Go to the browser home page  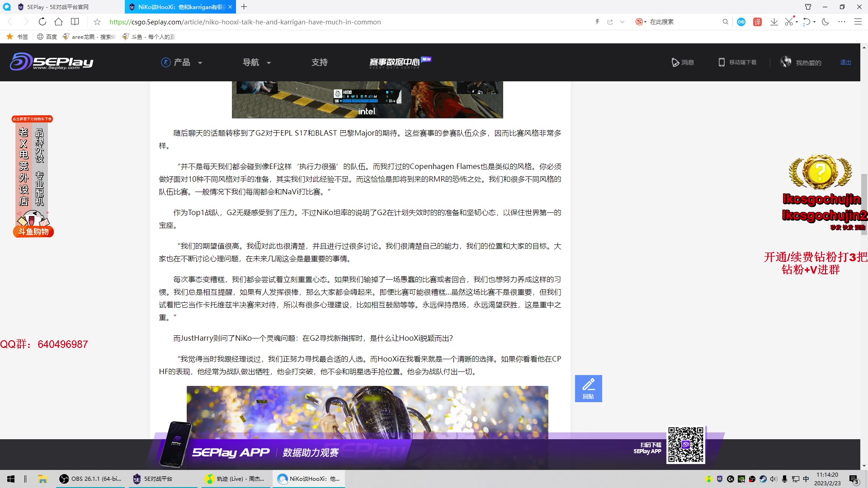(x=59, y=22)
